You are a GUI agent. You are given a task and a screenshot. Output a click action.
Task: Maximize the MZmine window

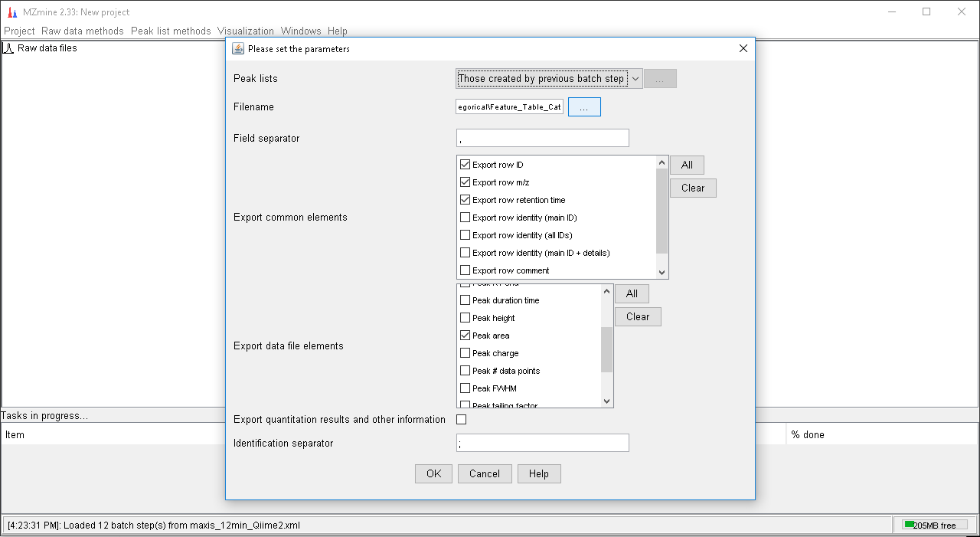click(x=926, y=11)
